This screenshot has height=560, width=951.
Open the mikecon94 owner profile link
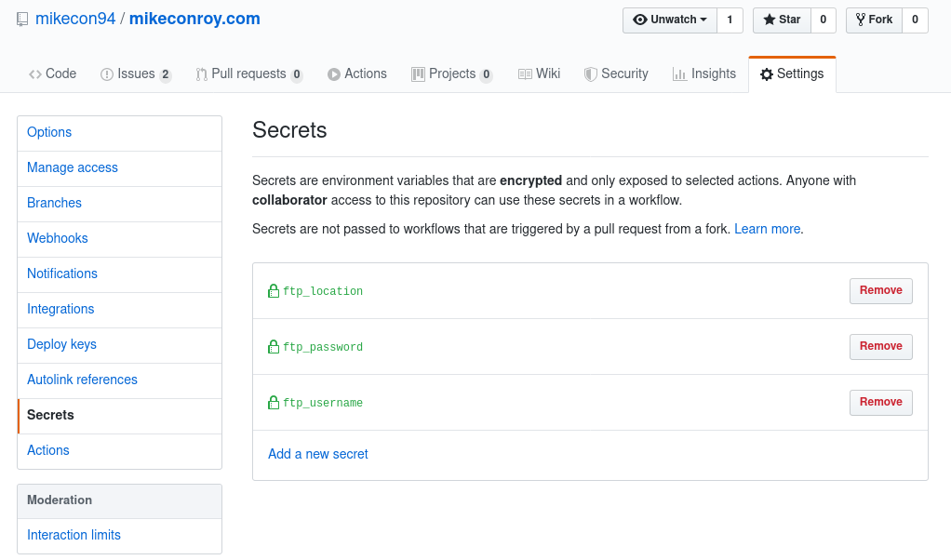(x=75, y=19)
